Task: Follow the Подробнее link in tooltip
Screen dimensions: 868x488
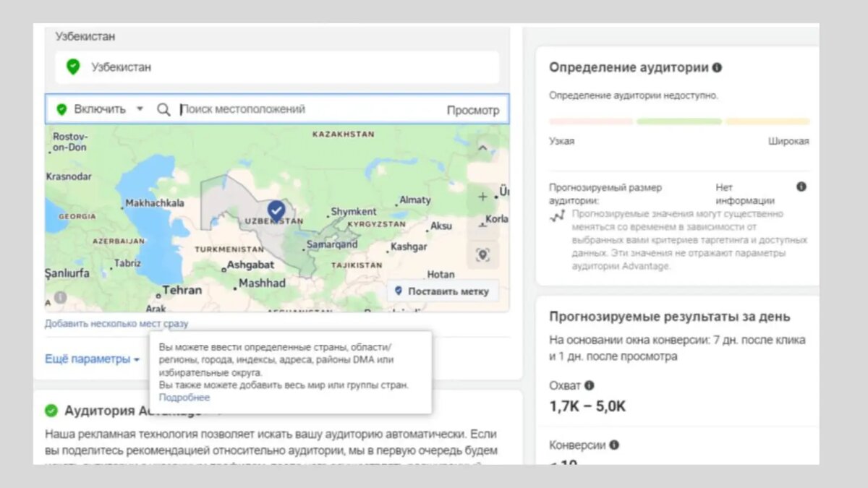Action: tap(184, 398)
